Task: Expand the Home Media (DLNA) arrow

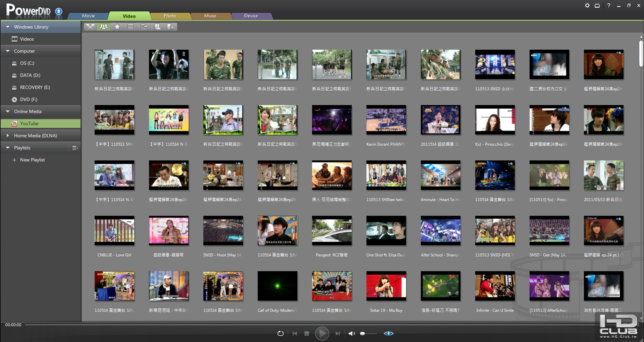Action: (x=8, y=136)
